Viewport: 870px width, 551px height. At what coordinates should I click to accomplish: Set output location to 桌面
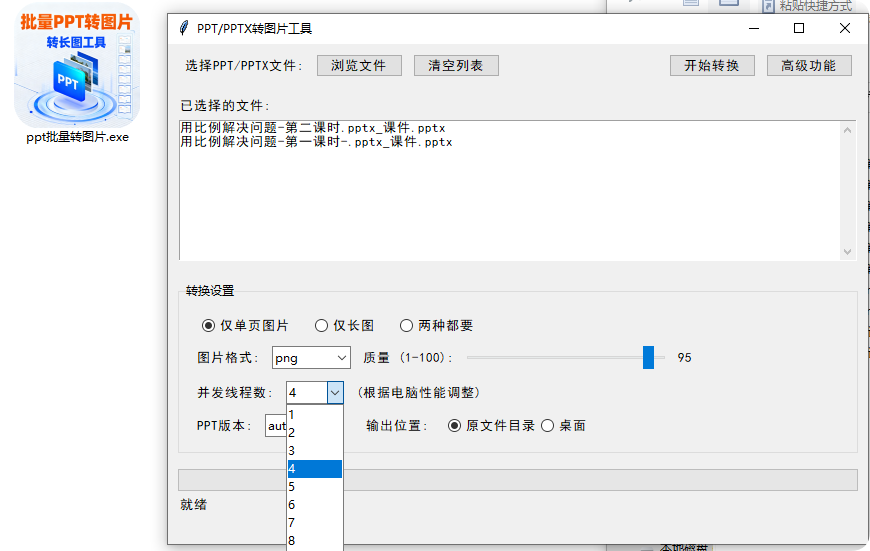[x=547, y=426]
